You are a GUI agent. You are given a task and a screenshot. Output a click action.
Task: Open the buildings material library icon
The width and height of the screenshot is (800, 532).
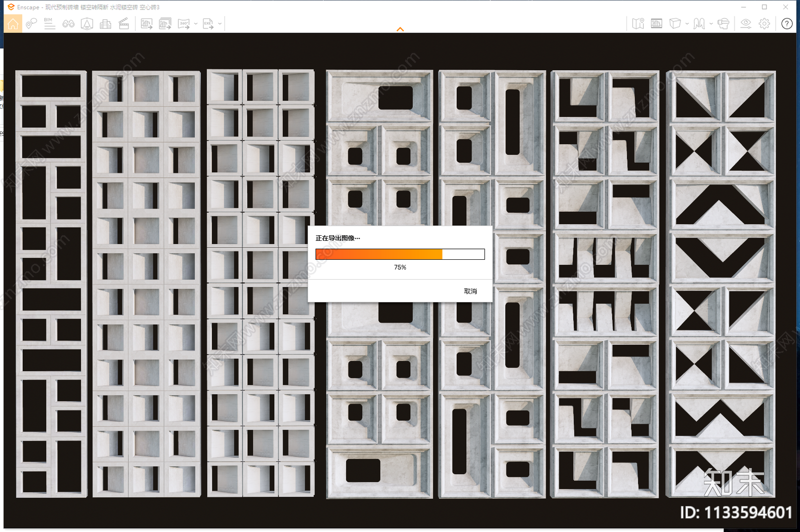105,23
